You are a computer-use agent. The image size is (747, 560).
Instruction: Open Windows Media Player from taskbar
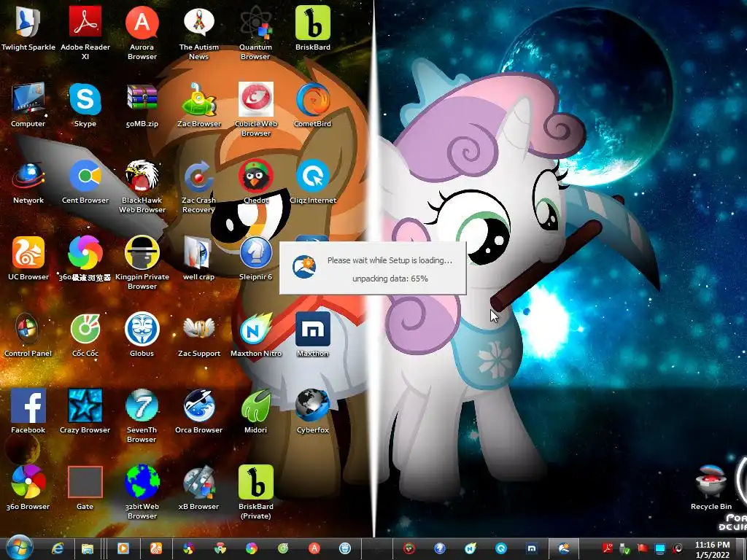click(123, 549)
